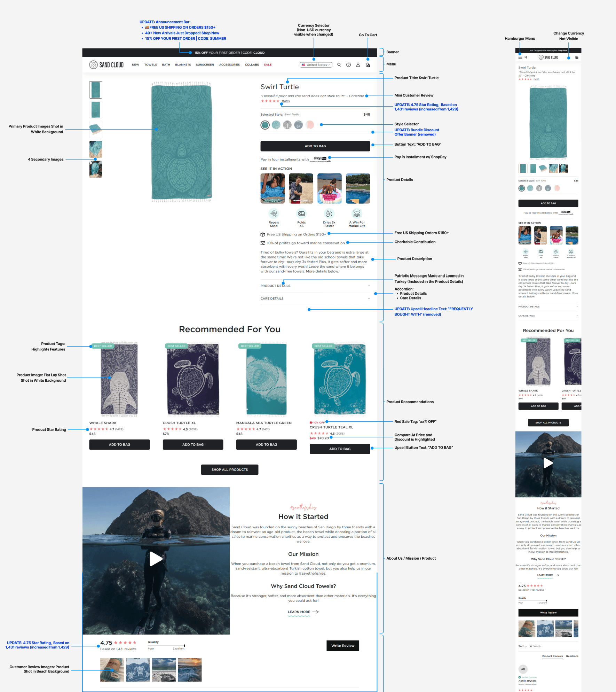Image resolution: width=616 pixels, height=692 pixels.
Task: Add Crush Turtle XL to bag on desktop
Action: tap(193, 444)
